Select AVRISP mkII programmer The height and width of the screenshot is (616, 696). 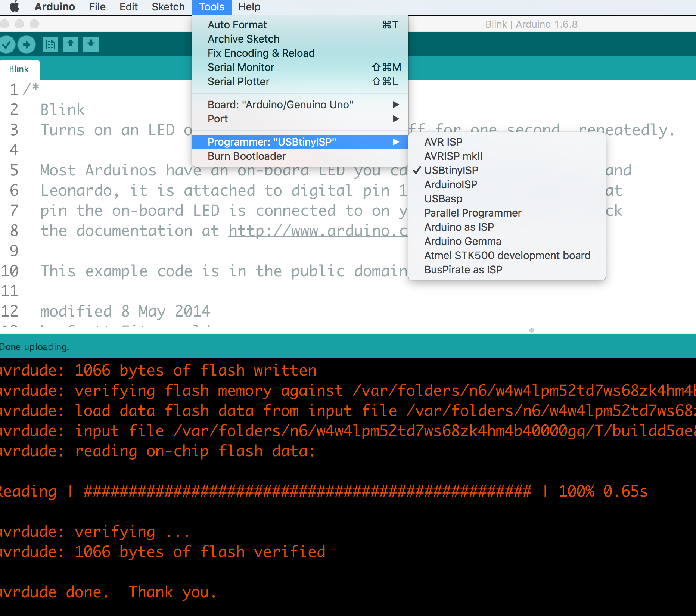(x=507, y=156)
